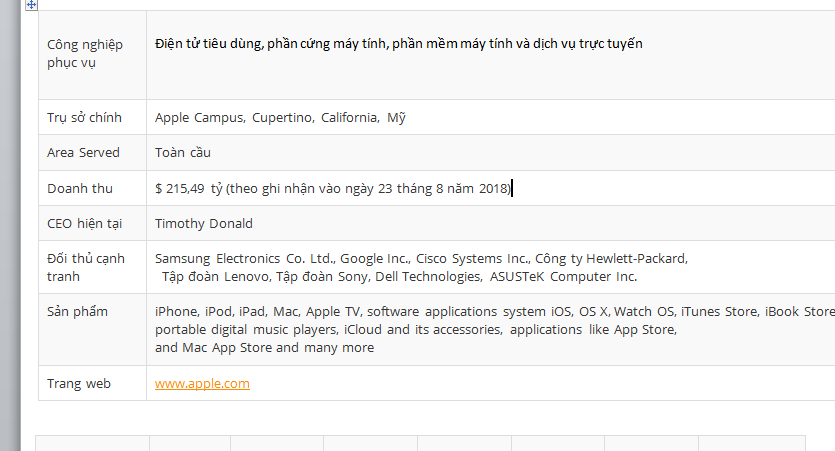The image size is (835, 451).
Task: Click the 'Sản phẩm' row label
Action: tap(77, 311)
